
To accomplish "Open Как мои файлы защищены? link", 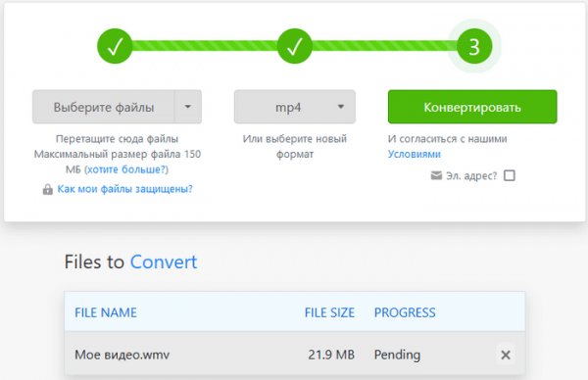I will 124,189.
